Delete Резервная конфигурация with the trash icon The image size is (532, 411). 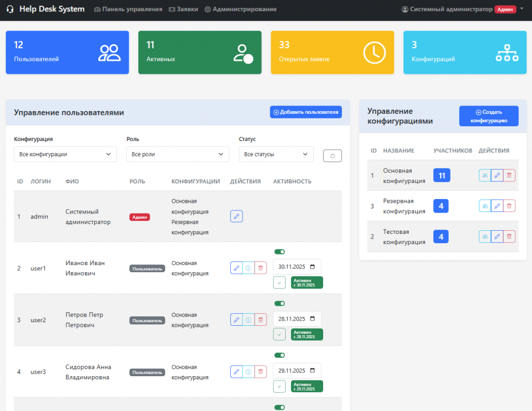[509, 206]
